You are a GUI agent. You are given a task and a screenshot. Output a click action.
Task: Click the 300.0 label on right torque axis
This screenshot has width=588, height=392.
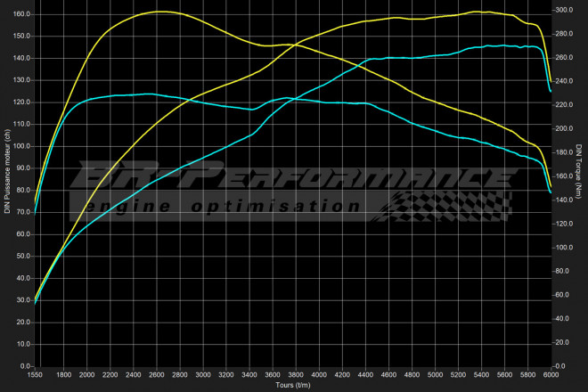(564, 10)
